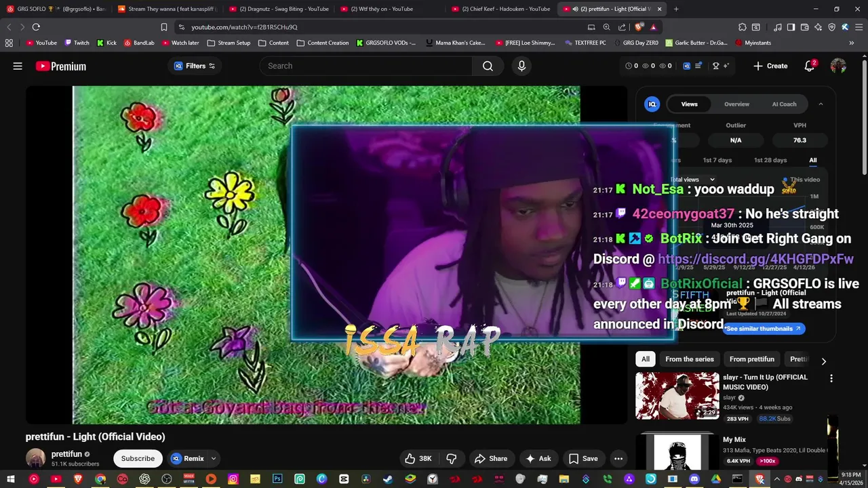Screen dimensions: 868x488
Task: Switch to the Views tab in vidIQ panel
Action: pyautogui.click(x=689, y=104)
